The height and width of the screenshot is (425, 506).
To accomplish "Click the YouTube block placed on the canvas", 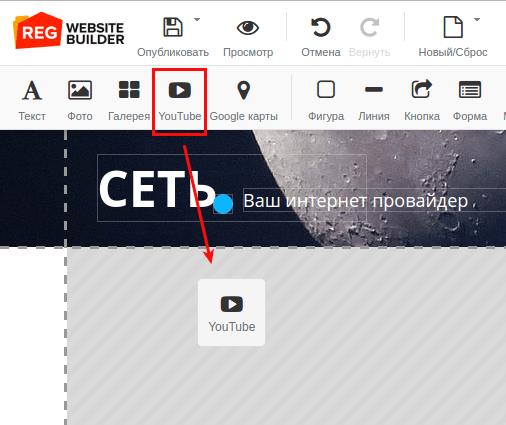I will (232, 313).
